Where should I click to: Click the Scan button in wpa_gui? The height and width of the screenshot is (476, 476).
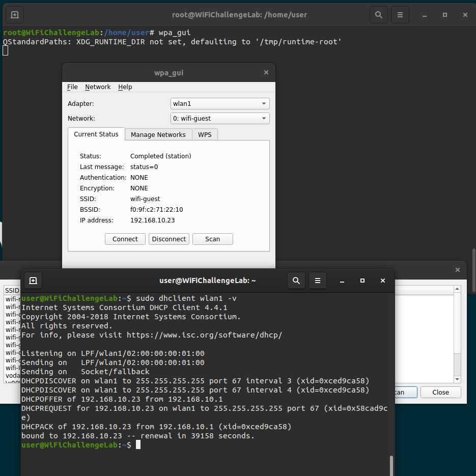[x=212, y=239]
